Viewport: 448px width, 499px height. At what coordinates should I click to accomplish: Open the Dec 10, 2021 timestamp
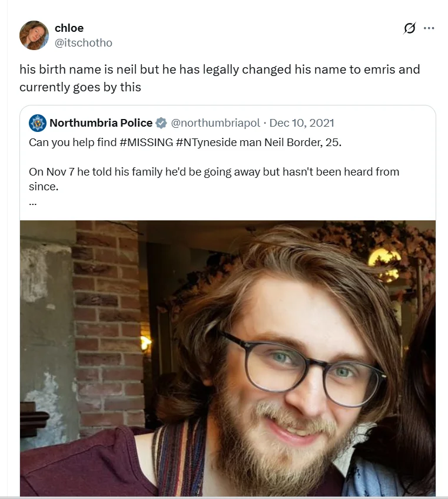(x=301, y=123)
